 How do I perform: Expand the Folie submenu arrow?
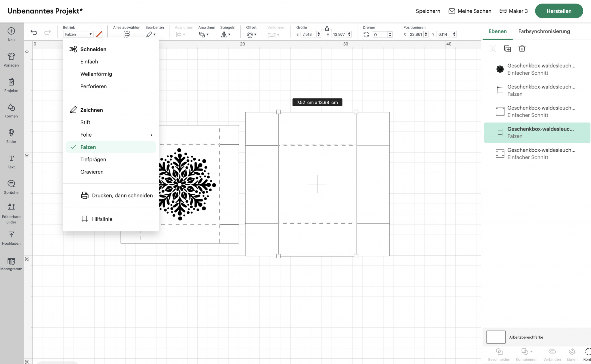[x=151, y=135]
